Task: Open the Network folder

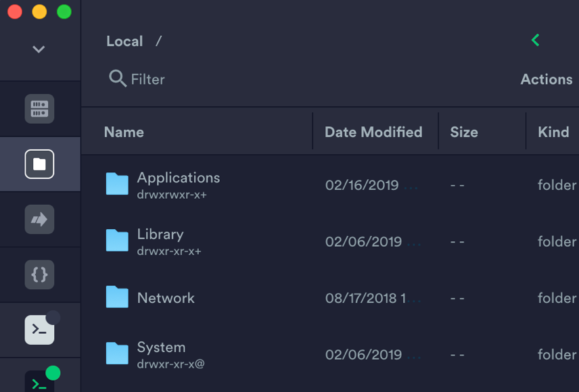Action: 166,297
